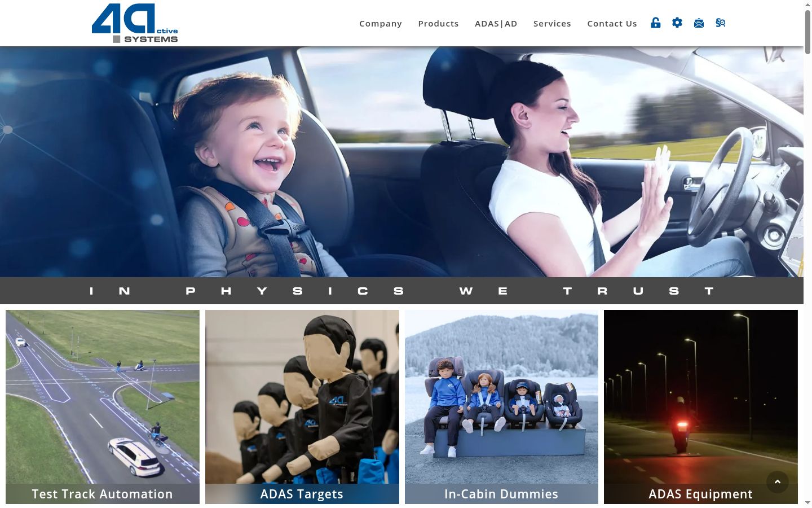This screenshot has height=508, width=812.
Task: Open the Contact Us menu item
Action: (612, 23)
